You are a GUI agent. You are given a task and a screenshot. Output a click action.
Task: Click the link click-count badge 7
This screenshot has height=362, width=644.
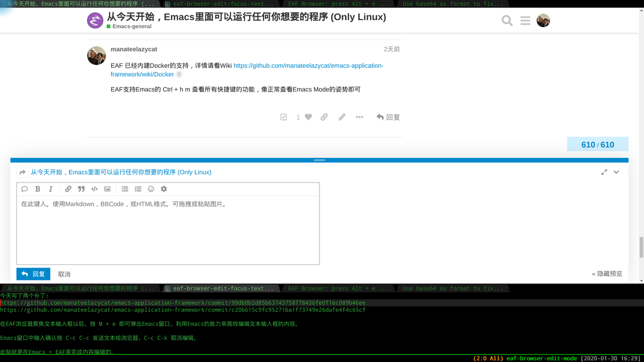point(179,74)
